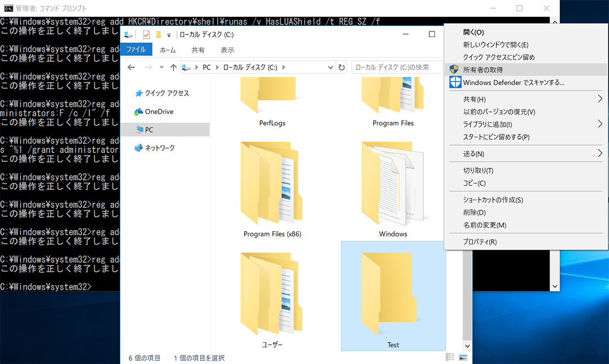Open the customize quick access toolbar dropdown
The width and height of the screenshot is (609, 364).
point(169,34)
